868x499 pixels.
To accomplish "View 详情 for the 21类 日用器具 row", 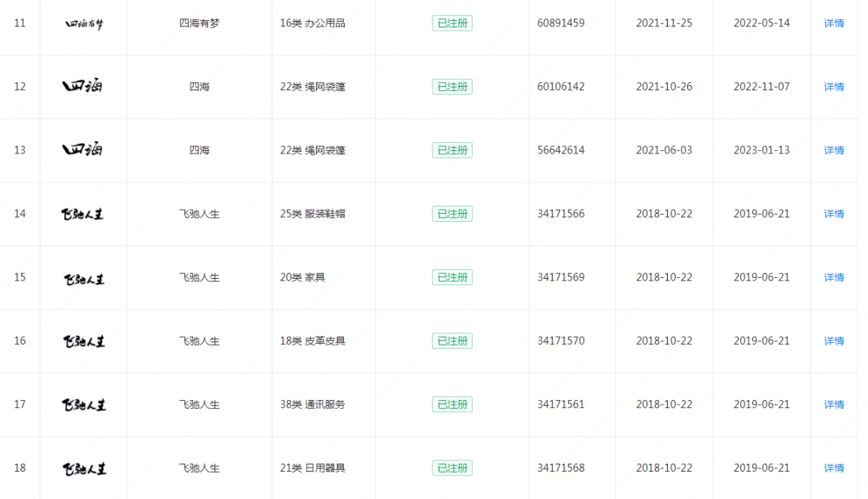I will [833, 468].
